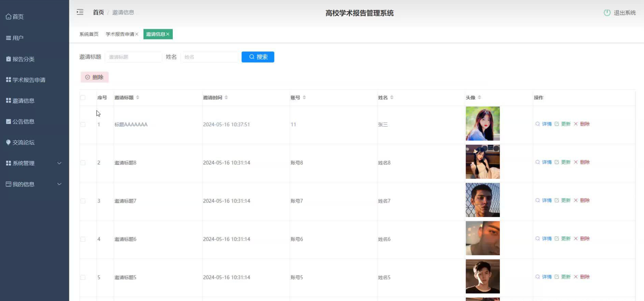Click the account cell 账号8
The height and width of the screenshot is (301, 644).
(296, 163)
